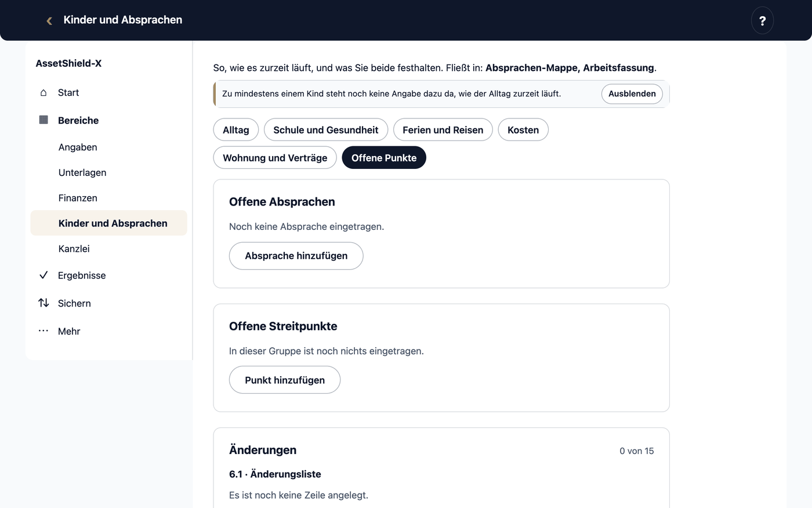Click the Kinder und Absprachen header title
This screenshot has height=508, width=812.
pyautogui.click(x=123, y=20)
